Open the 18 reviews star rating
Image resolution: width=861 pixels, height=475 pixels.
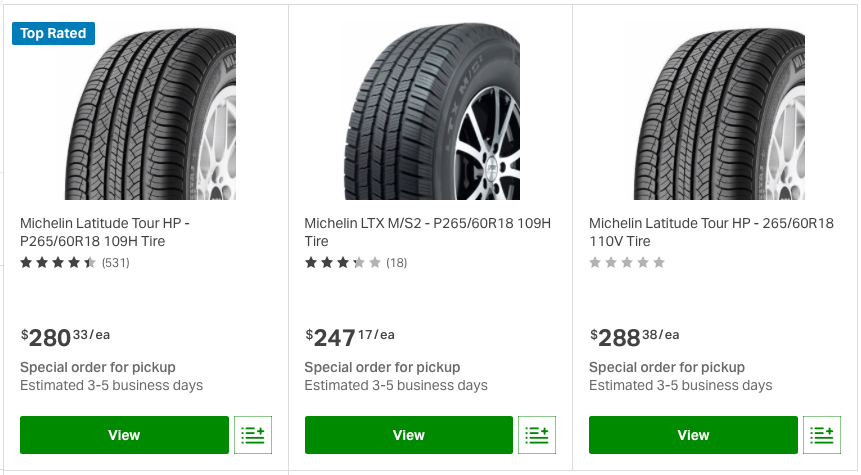click(x=343, y=263)
